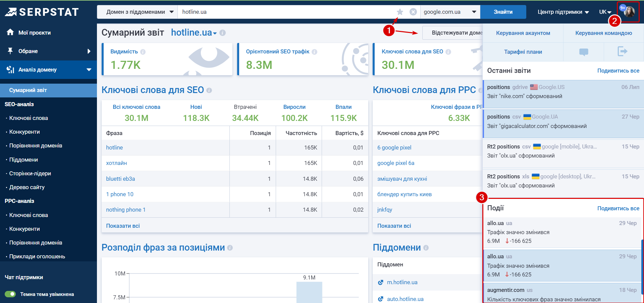Click the logout icon in account panel

click(623, 51)
